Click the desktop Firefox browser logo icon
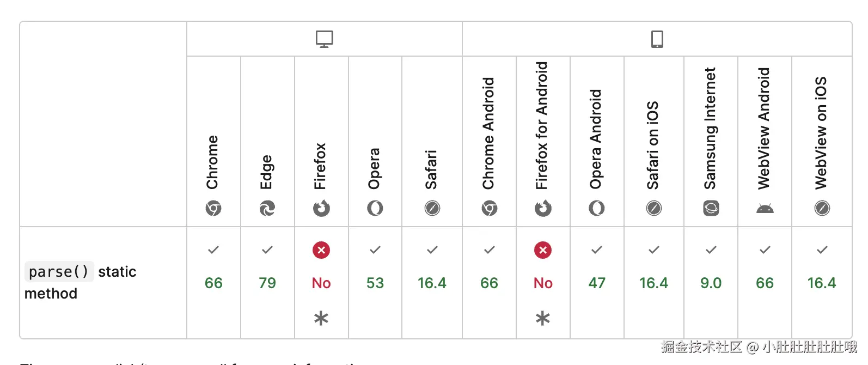The width and height of the screenshot is (868, 365). point(321,208)
